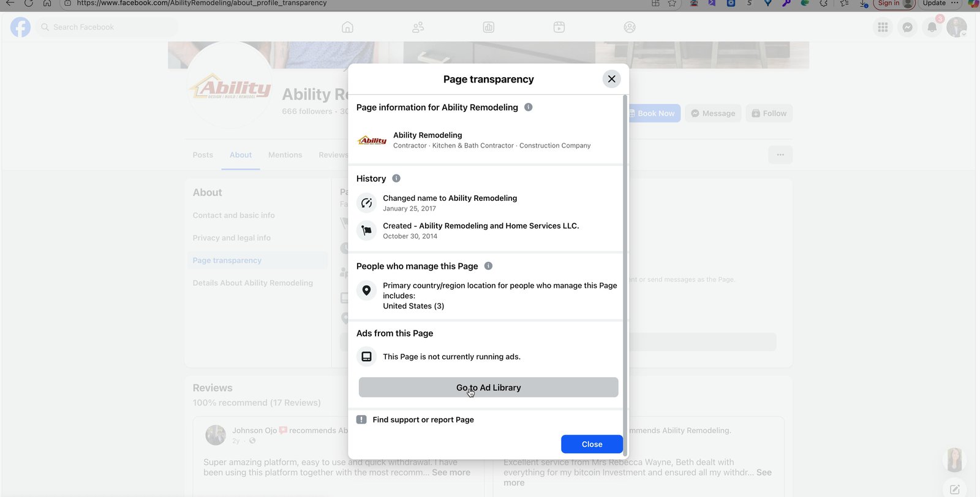Screen dimensions: 980x497
Task: Open the Video icon in top navigation
Action: click(559, 27)
